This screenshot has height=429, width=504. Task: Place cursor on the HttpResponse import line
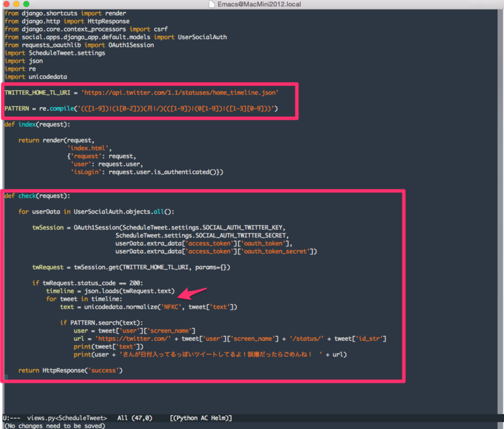point(67,21)
